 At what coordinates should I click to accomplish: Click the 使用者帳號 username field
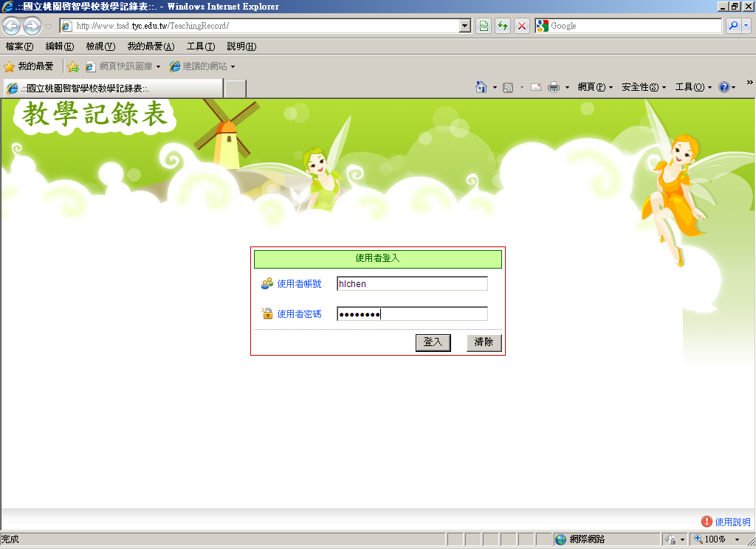412,284
